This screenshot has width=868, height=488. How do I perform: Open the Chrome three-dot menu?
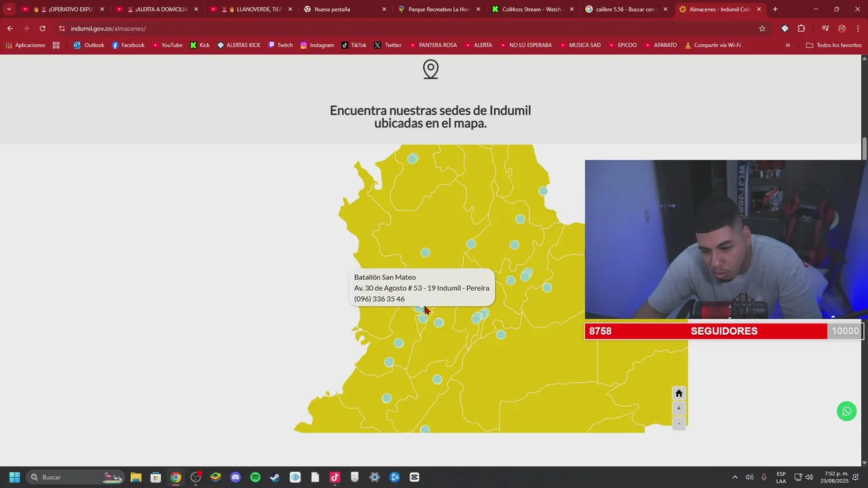pos(858,28)
